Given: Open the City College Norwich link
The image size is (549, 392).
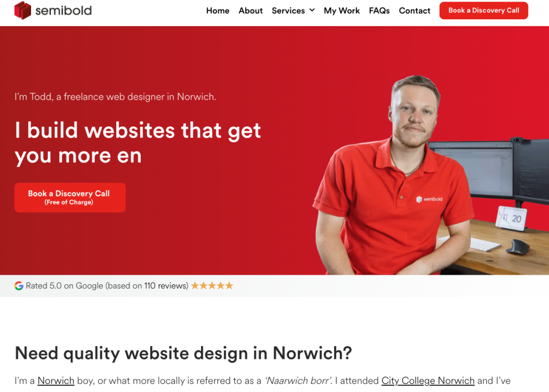Looking at the screenshot, I should (x=428, y=380).
